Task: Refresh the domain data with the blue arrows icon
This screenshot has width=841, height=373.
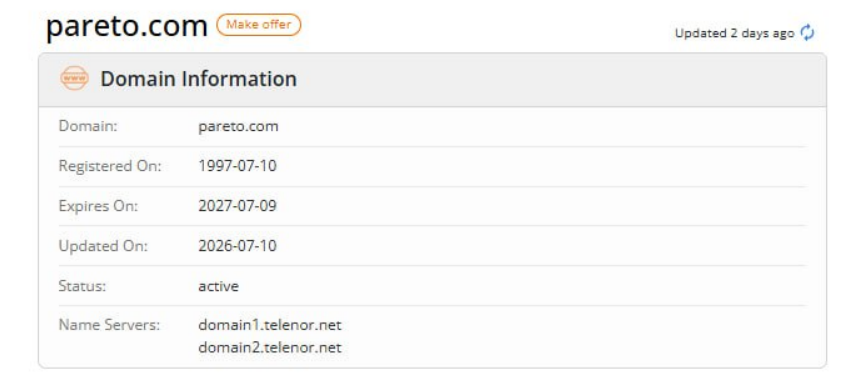Action: tap(807, 33)
